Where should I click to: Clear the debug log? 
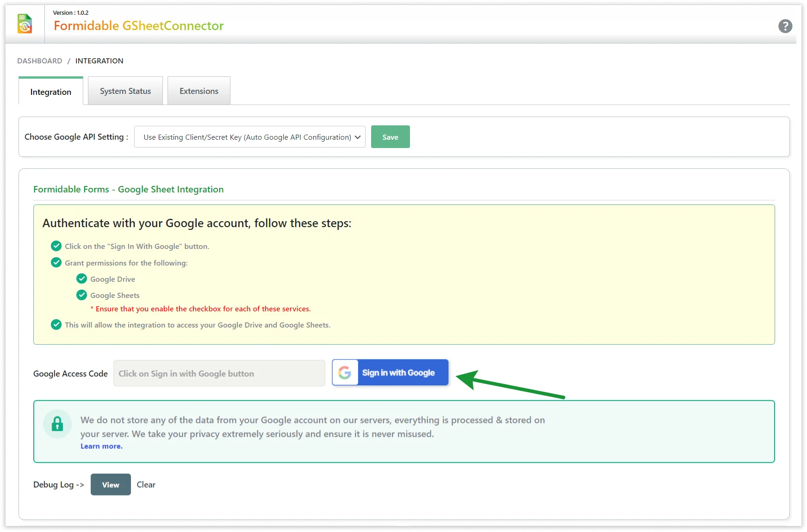(146, 484)
